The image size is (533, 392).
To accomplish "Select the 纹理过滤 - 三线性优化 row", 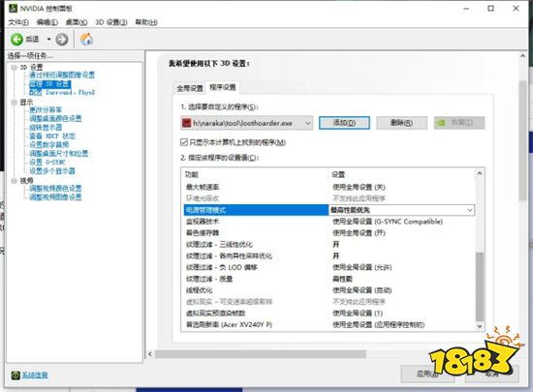I will (329, 244).
